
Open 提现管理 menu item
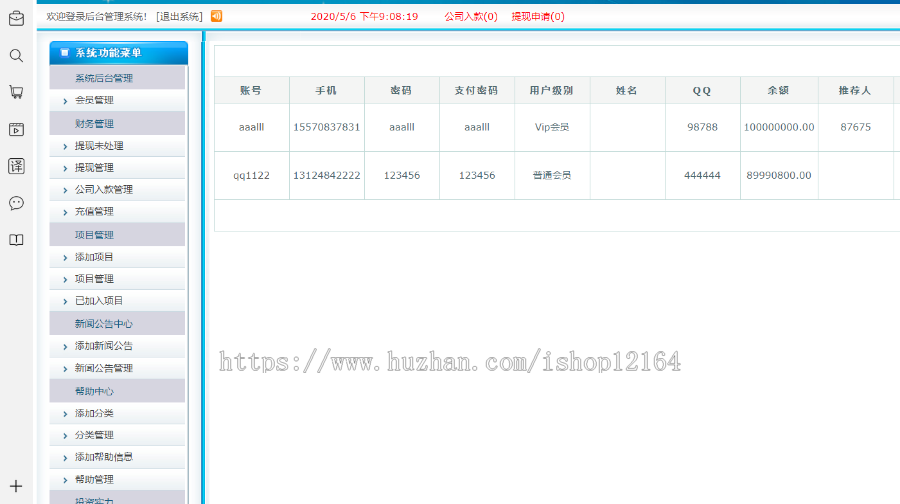(x=94, y=168)
